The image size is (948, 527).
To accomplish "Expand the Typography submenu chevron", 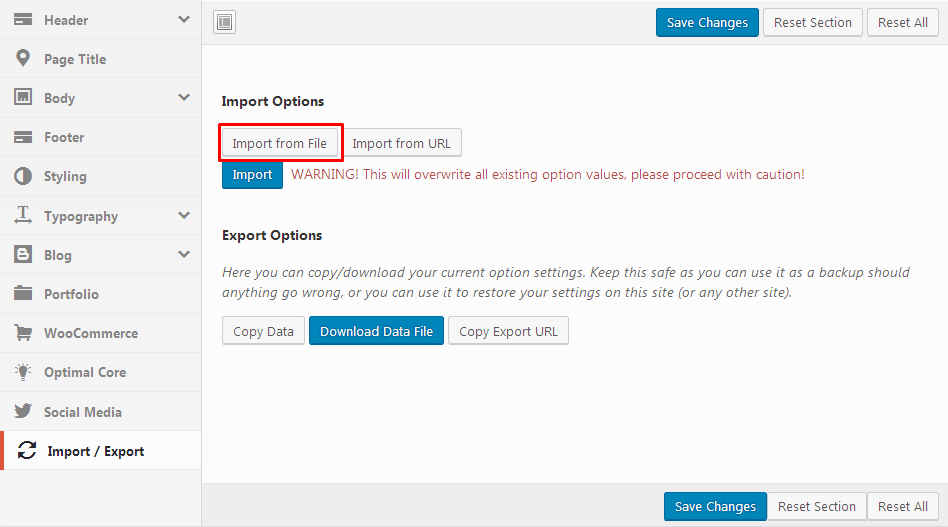I will pos(184,215).
